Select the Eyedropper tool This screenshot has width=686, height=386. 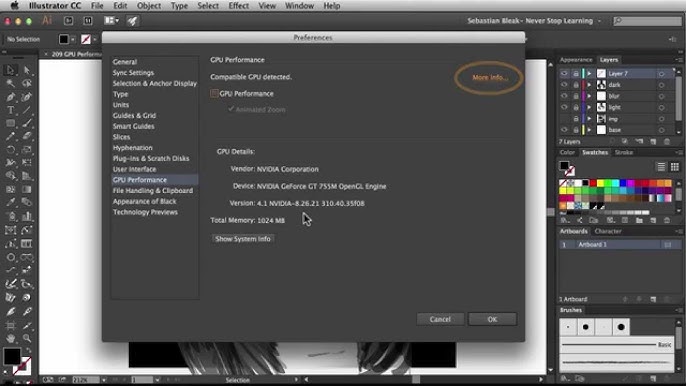click(10, 202)
